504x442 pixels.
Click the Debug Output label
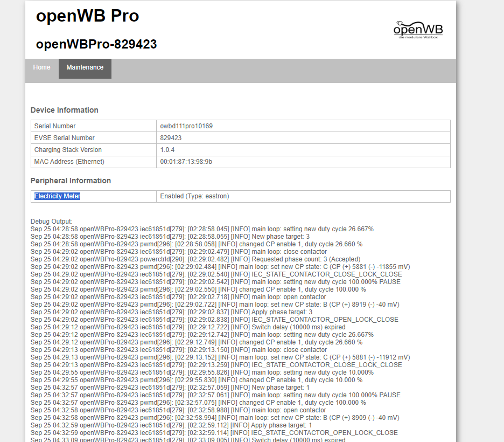52,222
